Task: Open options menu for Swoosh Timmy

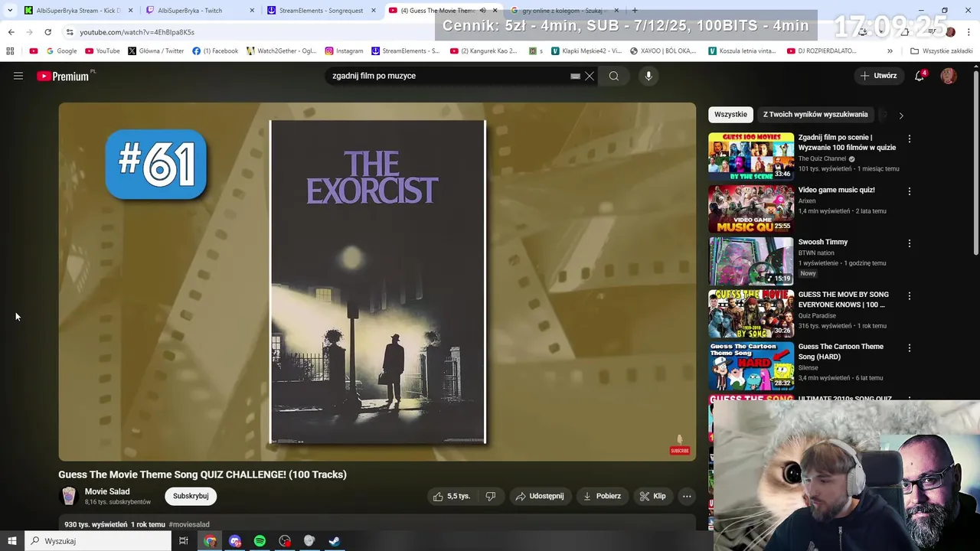Action: 910,243
